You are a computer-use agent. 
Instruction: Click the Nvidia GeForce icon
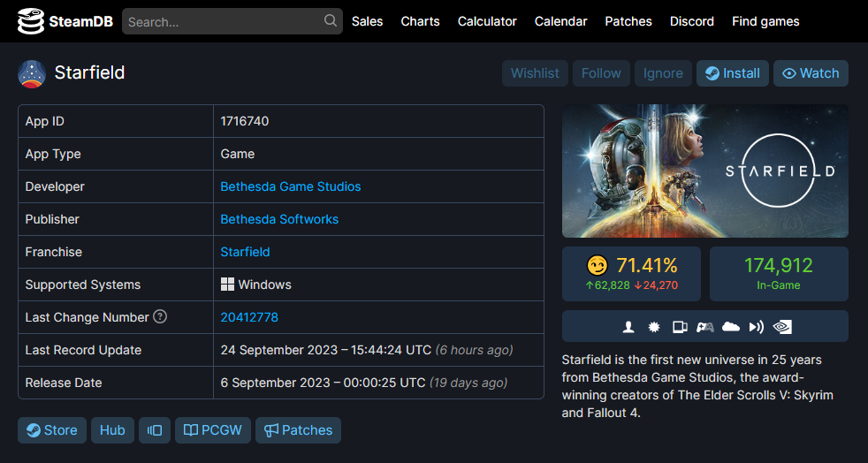click(782, 327)
